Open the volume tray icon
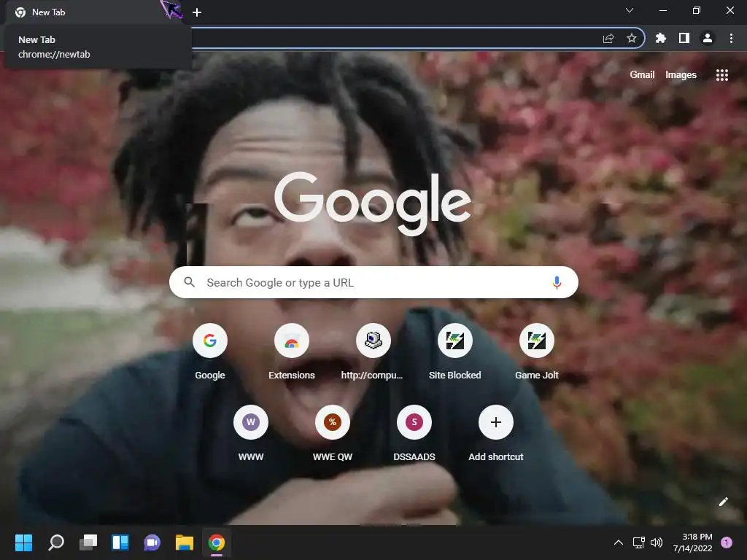Viewport: 747px width, 560px height. point(657,542)
